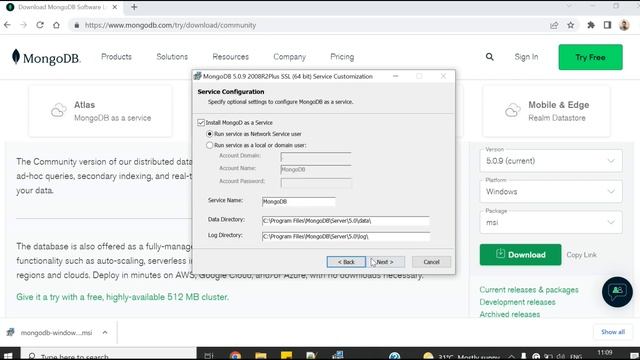640x360 pixels.
Task: Open the Solutions menu
Action: click(172, 57)
